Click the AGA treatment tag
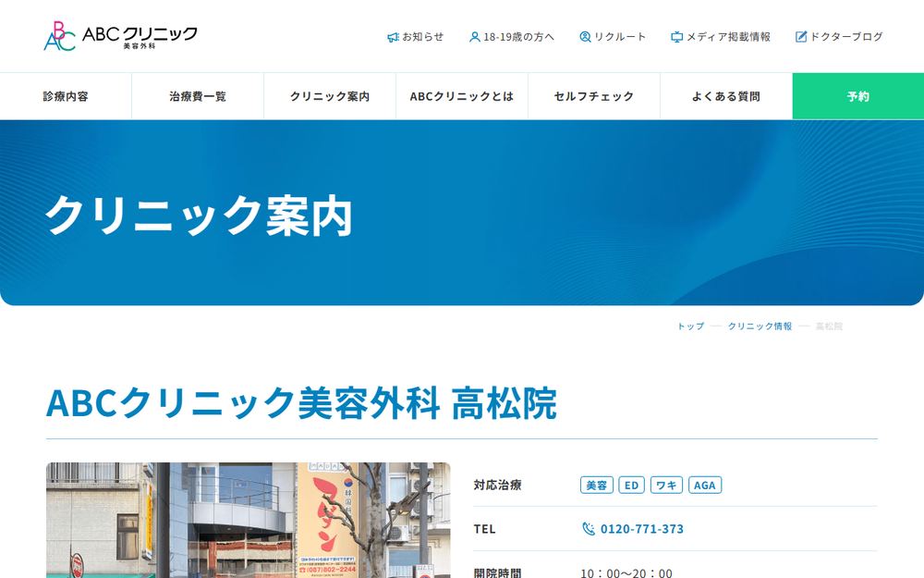This screenshot has width=924, height=578. [705, 485]
